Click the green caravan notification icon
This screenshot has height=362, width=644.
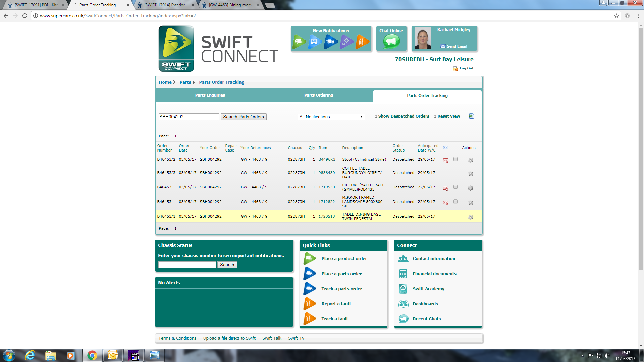coord(299,42)
